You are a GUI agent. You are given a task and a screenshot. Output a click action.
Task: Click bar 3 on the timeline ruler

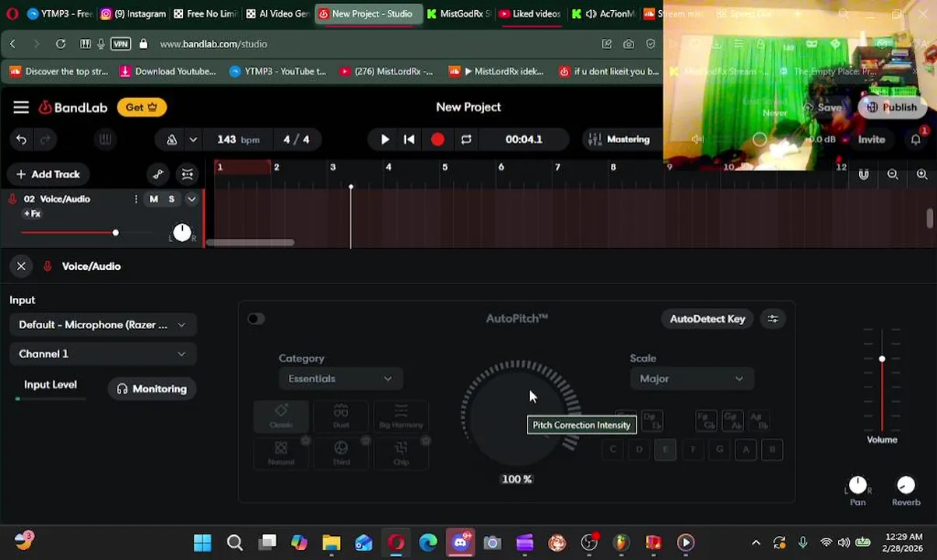click(x=332, y=167)
